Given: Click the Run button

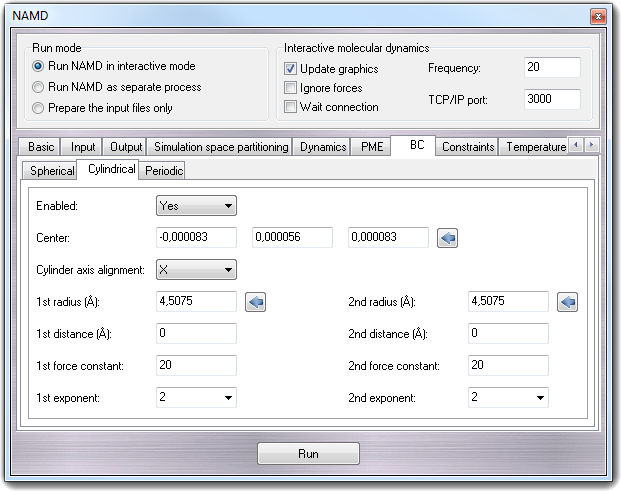Looking at the screenshot, I should (309, 454).
